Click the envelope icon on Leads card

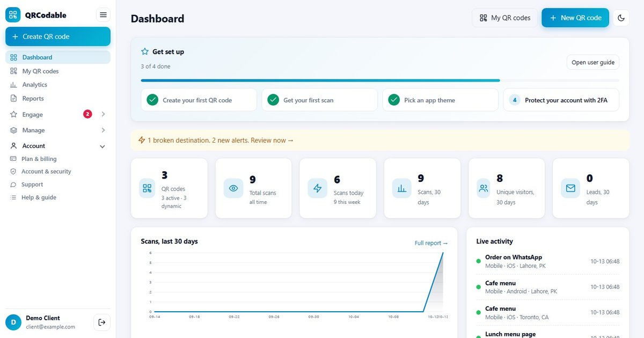point(570,188)
